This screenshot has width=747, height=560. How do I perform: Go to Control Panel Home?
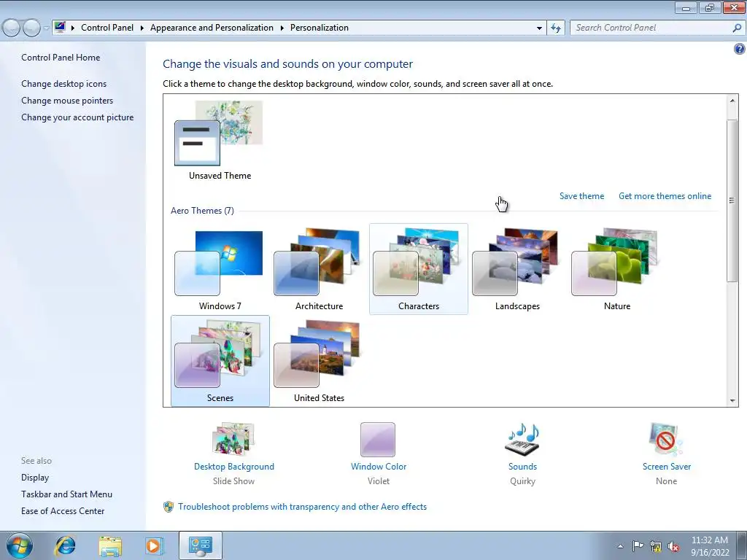61,58
